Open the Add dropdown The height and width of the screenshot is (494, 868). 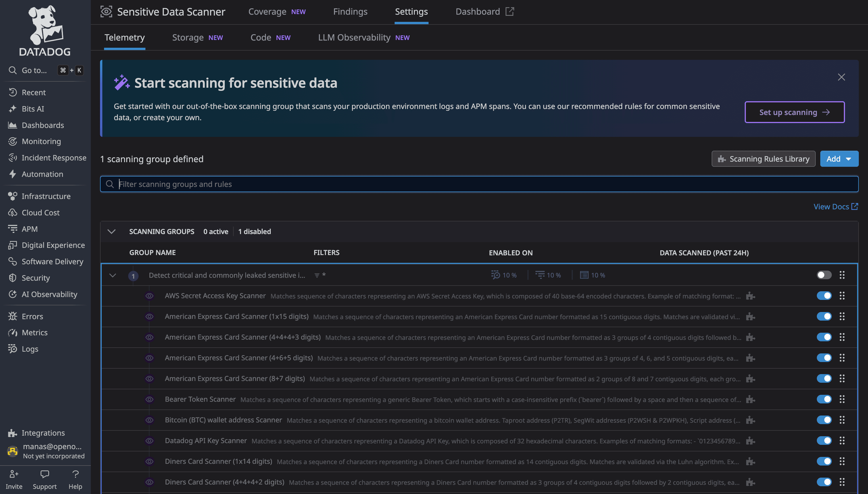click(x=839, y=158)
